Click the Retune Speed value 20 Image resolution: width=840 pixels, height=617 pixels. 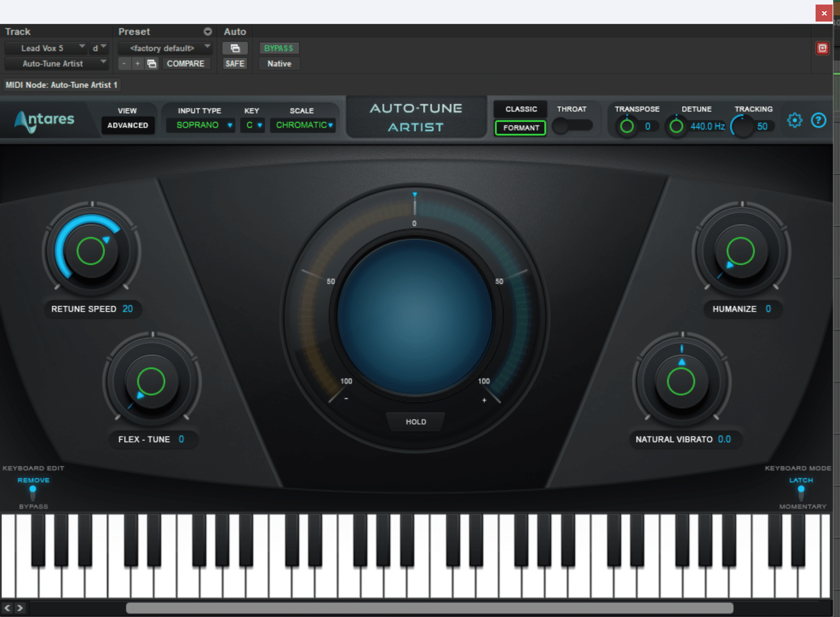pos(128,308)
